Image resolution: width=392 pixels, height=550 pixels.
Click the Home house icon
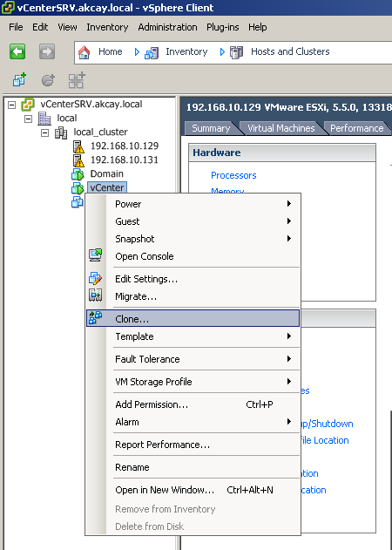tap(84, 52)
